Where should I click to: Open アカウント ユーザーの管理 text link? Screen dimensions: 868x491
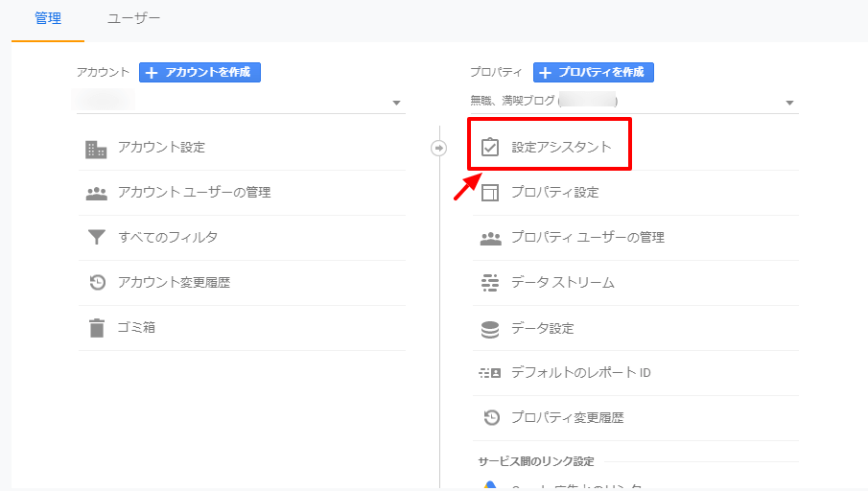[x=195, y=193]
